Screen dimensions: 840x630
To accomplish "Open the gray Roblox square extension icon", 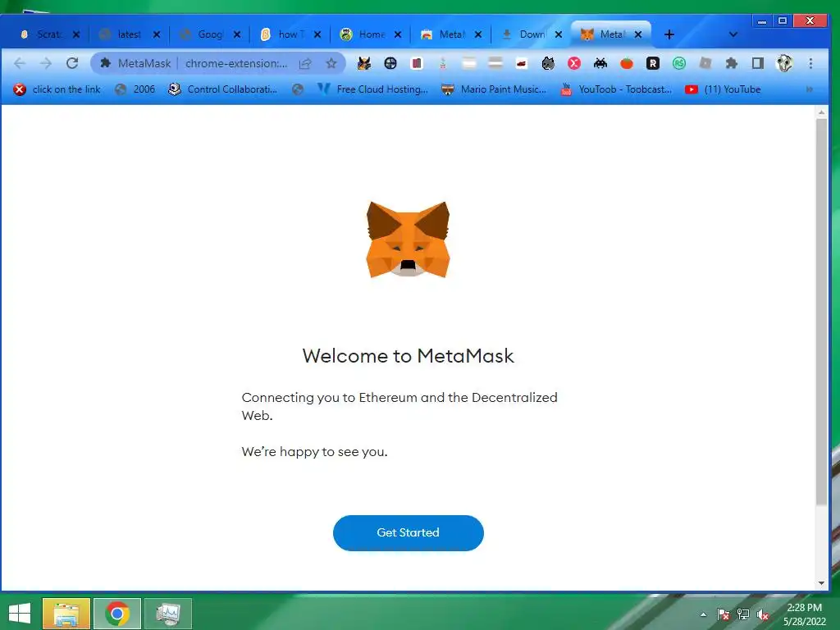I will (x=705, y=63).
